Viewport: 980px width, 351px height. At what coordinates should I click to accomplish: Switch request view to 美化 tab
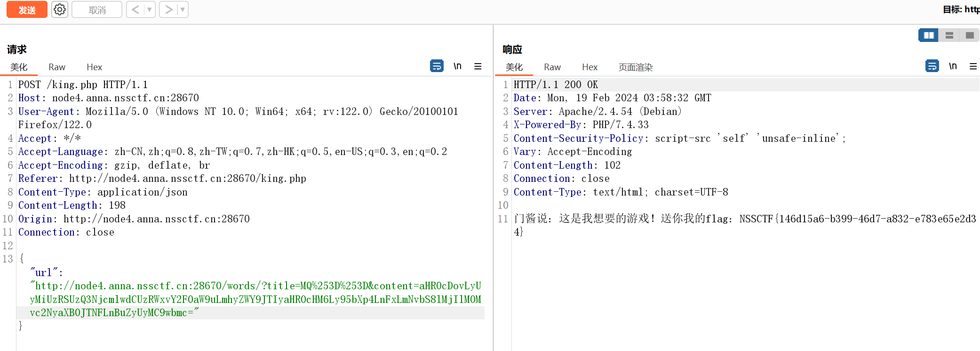tap(19, 67)
